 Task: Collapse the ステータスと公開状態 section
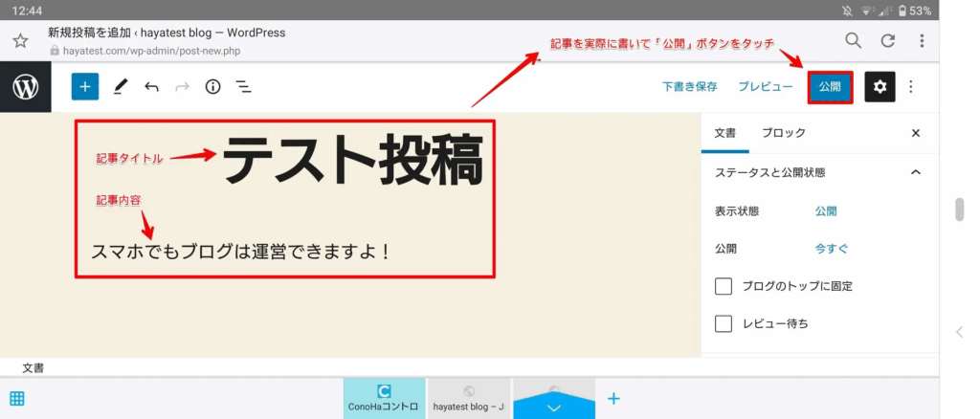915,173
